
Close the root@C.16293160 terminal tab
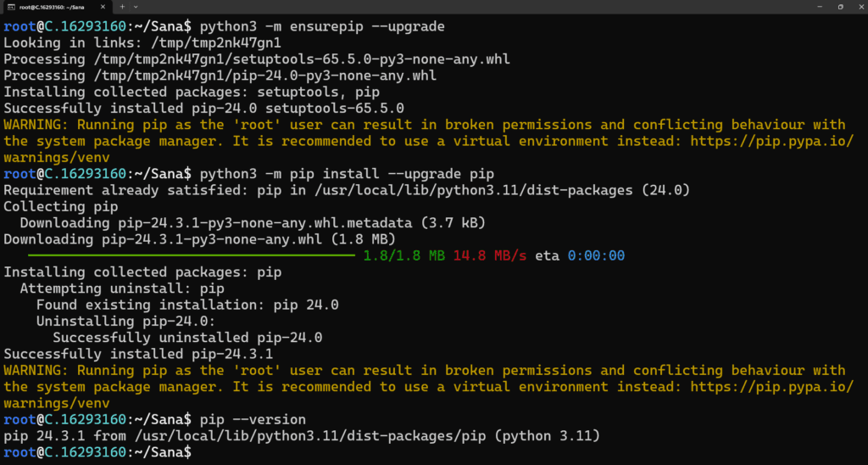pyautogui.click(x=104, y=7)
